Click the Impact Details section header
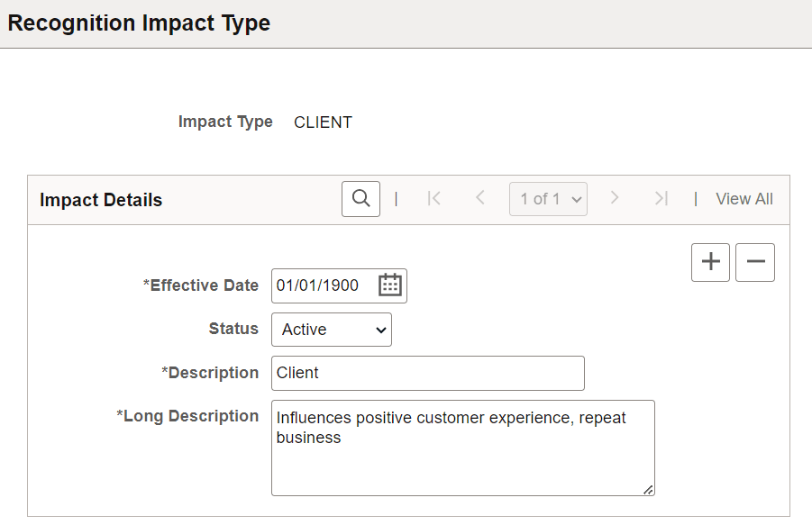This screenshot has height=525, width=812. (100, 200)
